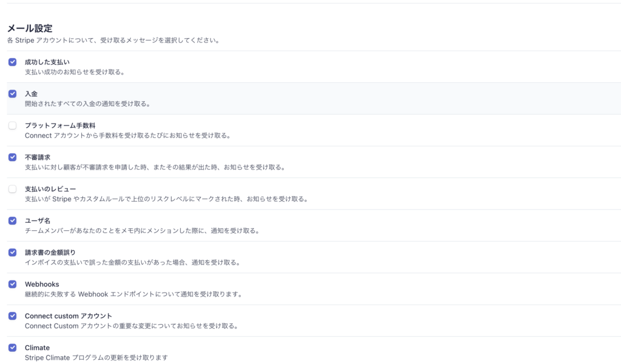Viewport: 621px width, 364px height.
Task: Click the 請求書の金額誤り label
Action: pos(50,253)
